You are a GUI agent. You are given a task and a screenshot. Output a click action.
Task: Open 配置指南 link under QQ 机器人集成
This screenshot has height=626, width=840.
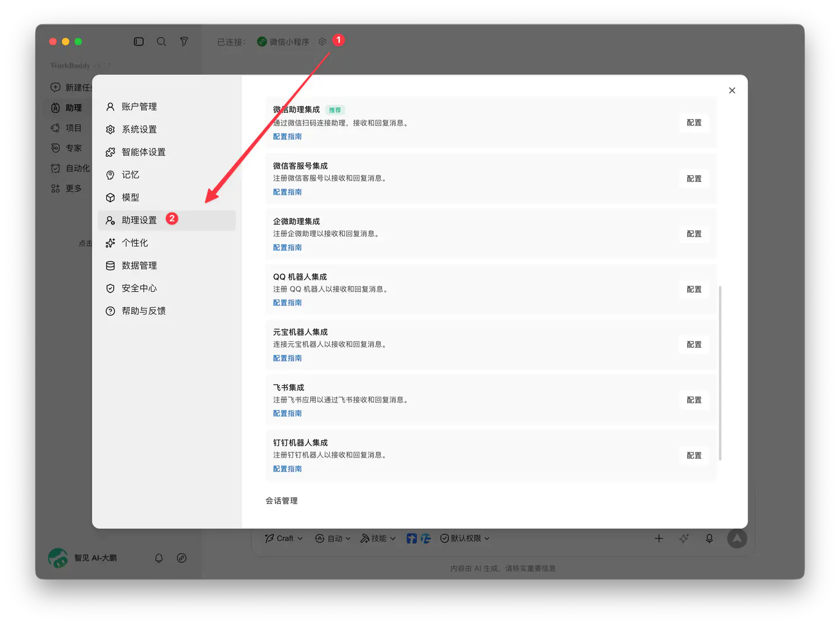(287, 302)
